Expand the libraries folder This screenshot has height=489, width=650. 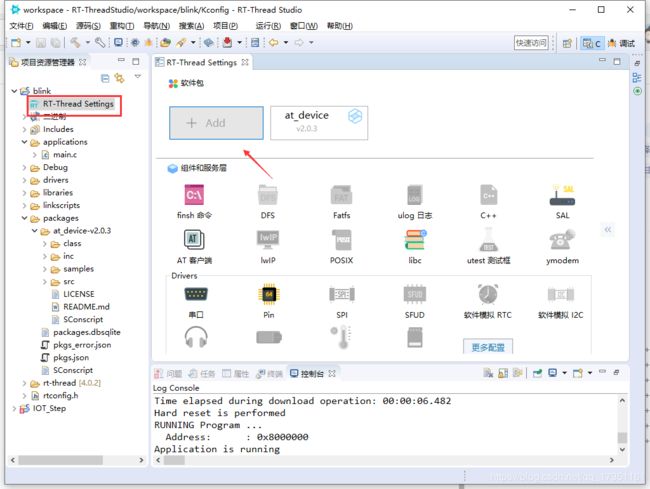click(24, 193)
